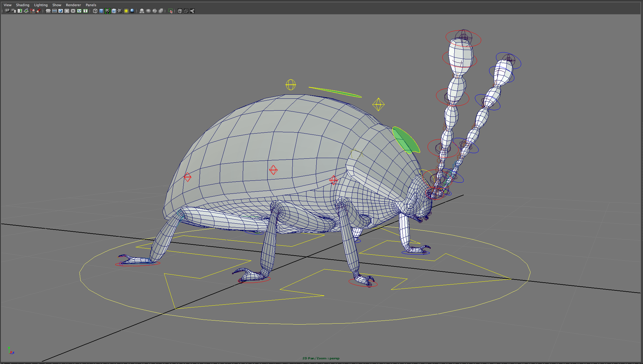
Task: Toggle the Depth of Field icon
Action: coord(161,11)
